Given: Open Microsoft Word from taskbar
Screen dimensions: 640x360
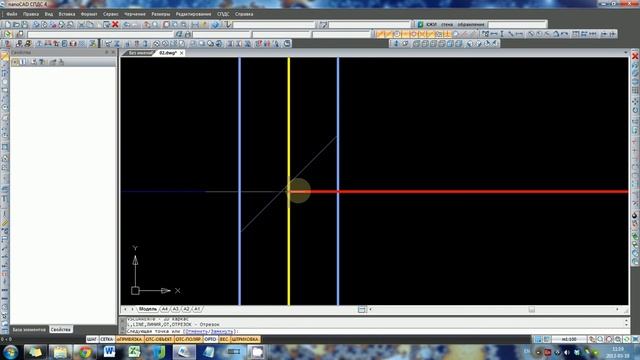Looking at the screenshot, I should pyautogui.click(x=109, y=352).
